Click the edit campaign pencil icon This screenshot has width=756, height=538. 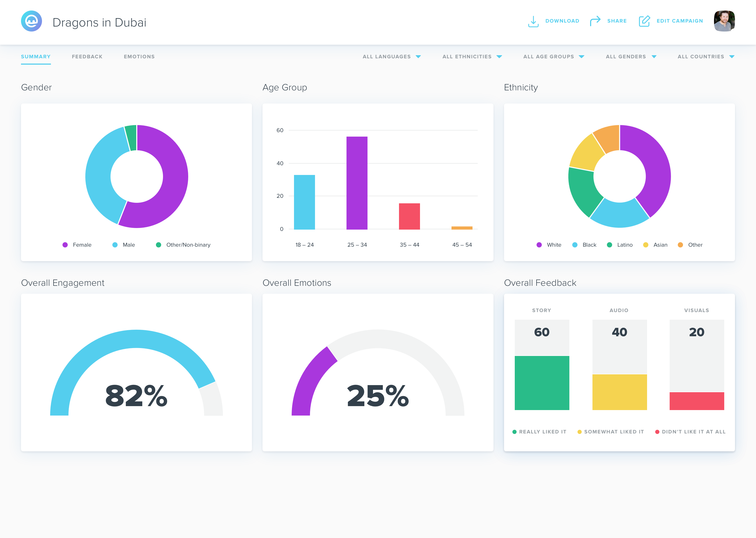[x=644, y=21]
